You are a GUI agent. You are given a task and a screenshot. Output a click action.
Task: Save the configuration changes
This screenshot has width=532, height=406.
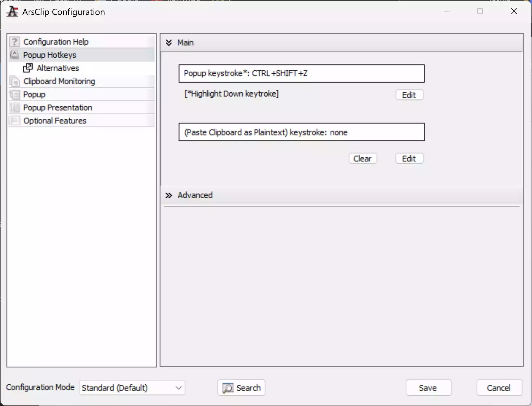tap(428, 388)
